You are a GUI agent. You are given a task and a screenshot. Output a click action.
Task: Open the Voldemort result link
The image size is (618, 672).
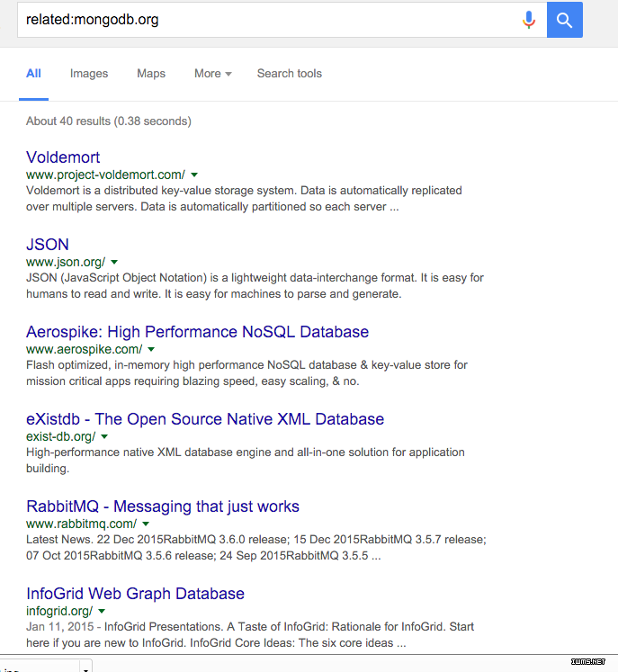pos(63,157)
